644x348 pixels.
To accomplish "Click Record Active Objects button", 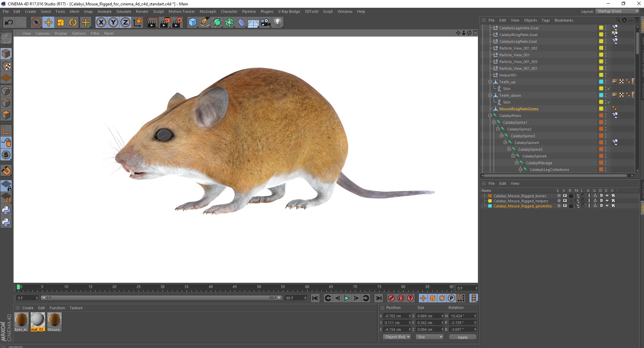I will 391,298.
